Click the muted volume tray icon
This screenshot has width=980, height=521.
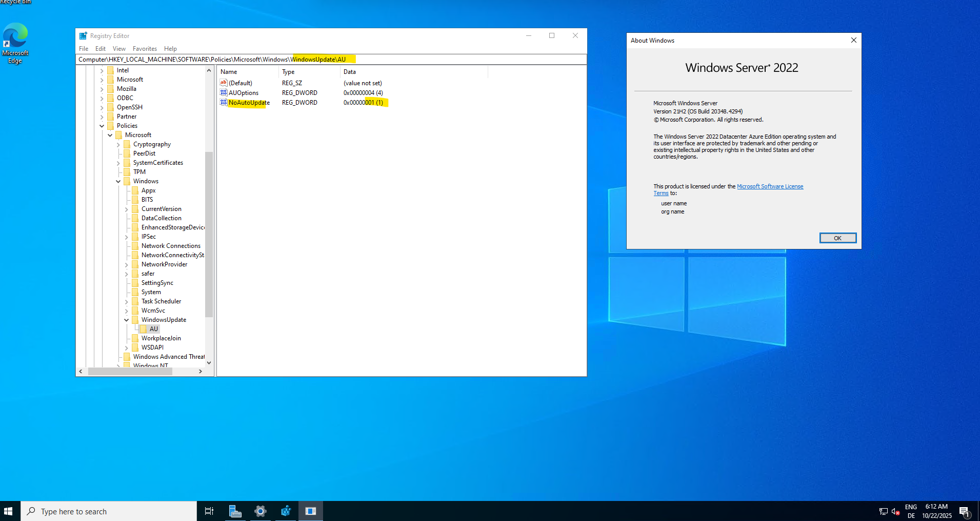895,511
